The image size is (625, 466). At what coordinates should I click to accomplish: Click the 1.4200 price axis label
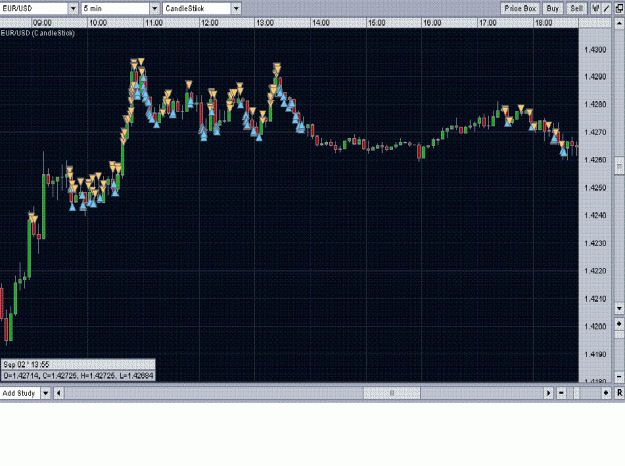tap(595, 326)
